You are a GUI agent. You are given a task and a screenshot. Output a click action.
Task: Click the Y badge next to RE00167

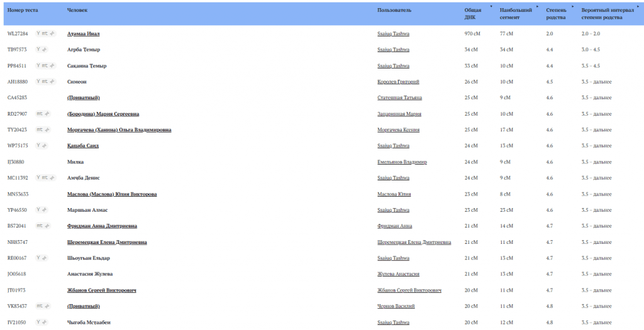(38, 258)
